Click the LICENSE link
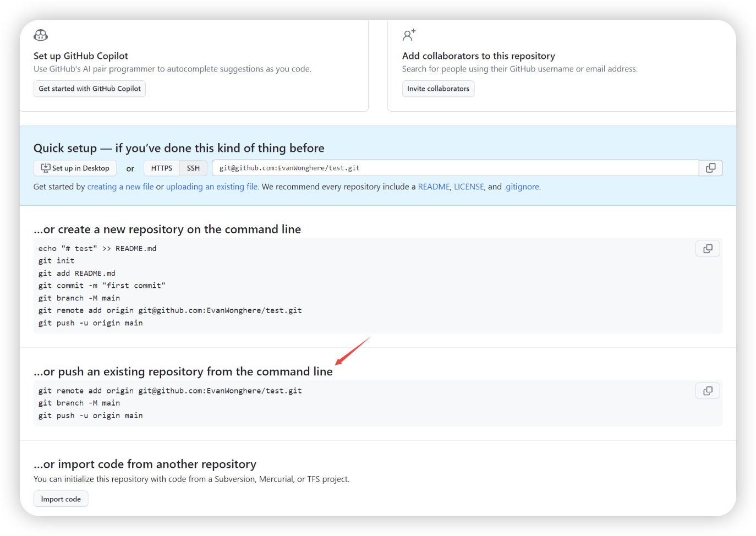 (x=469, y=187)
